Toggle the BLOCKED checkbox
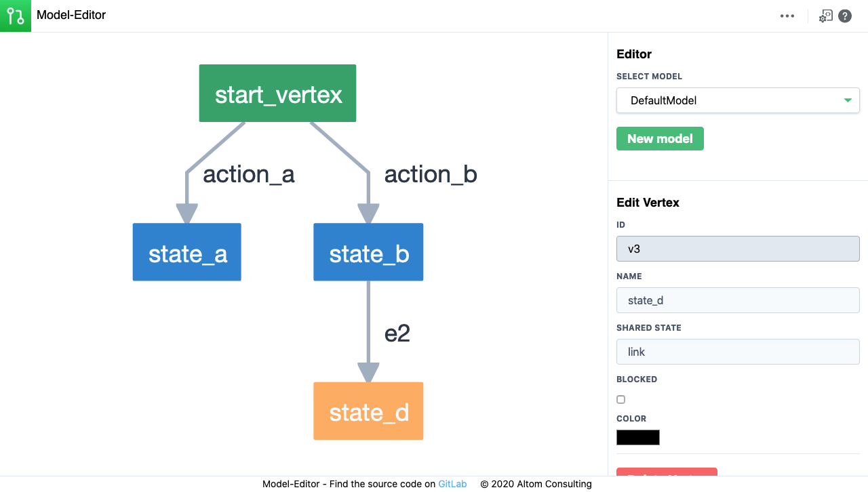The image size is (868, 492). click(620, 399)
